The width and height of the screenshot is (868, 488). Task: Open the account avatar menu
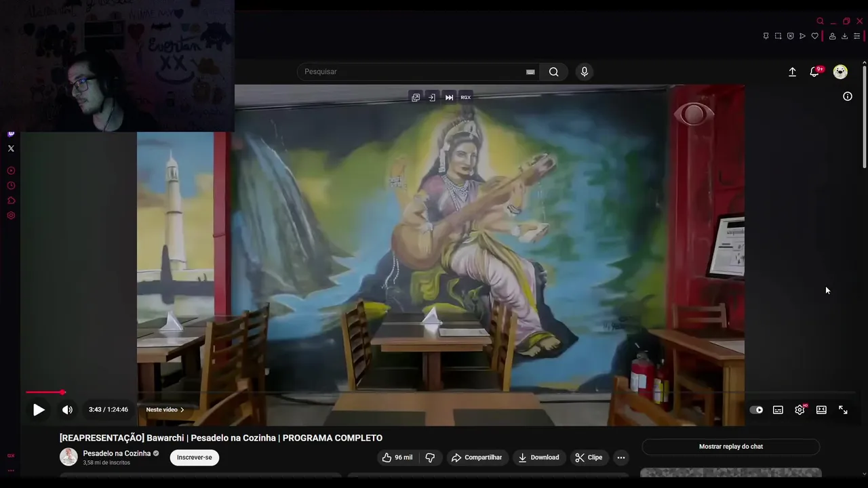pos(840,72)
